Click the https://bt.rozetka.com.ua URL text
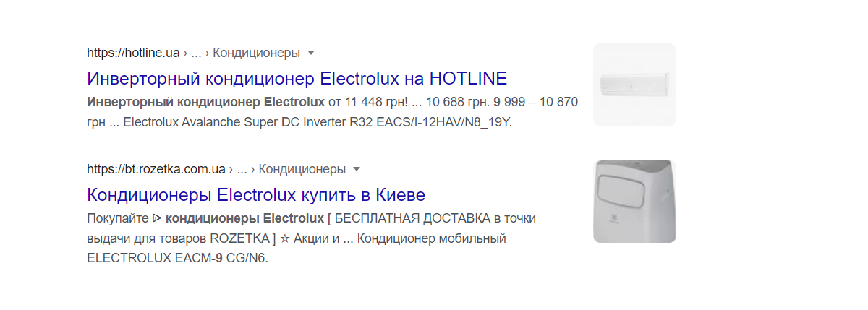Screen dimensions: 868x310 (x=156, y=170)
